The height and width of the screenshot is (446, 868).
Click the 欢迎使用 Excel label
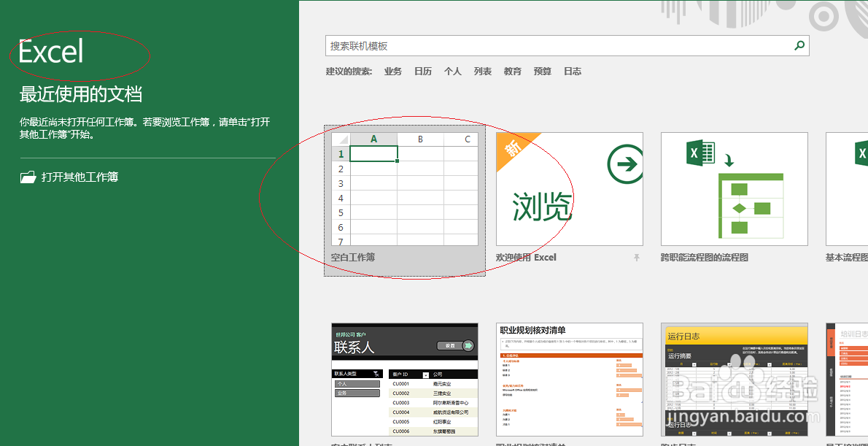[526, 258]
